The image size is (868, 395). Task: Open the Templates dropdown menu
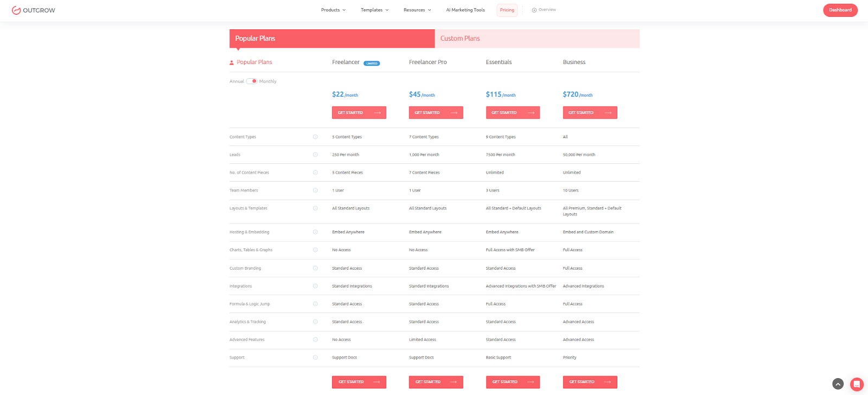tap(374, 10)
